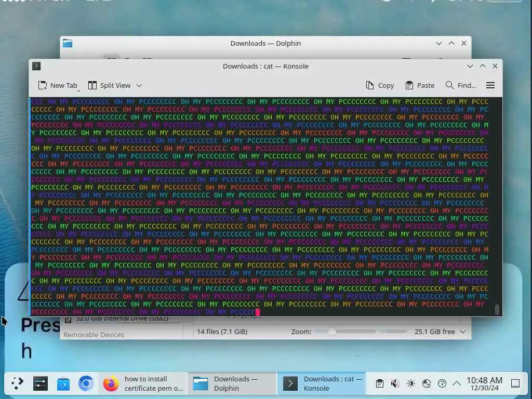Open the network tray icon
532x399 pixels.
point(427,383)
